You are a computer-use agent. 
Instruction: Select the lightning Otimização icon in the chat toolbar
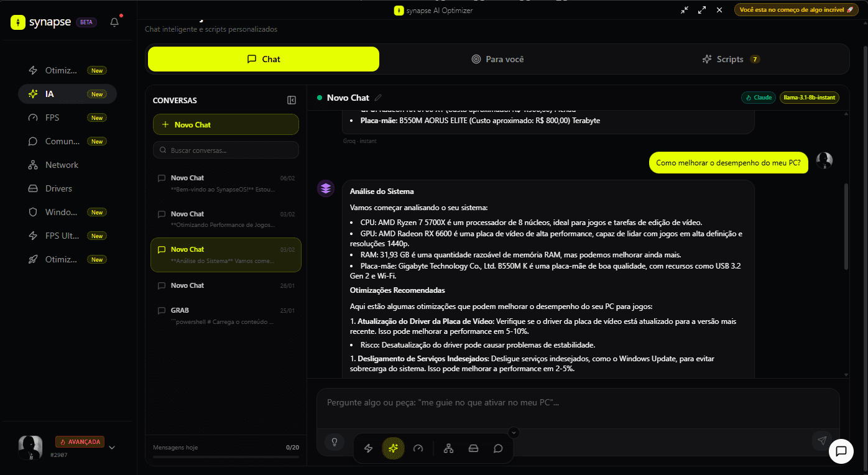tap(368, 448)
